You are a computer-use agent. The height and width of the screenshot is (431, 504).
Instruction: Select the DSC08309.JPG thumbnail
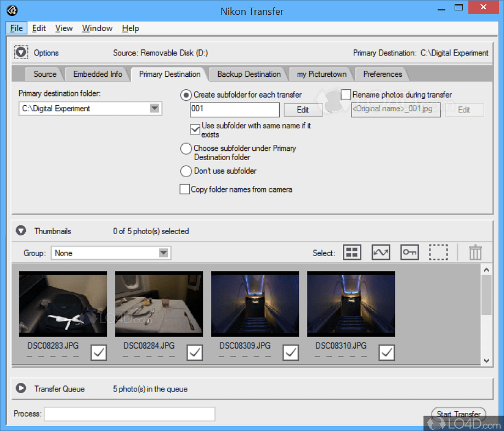point(254,304)
